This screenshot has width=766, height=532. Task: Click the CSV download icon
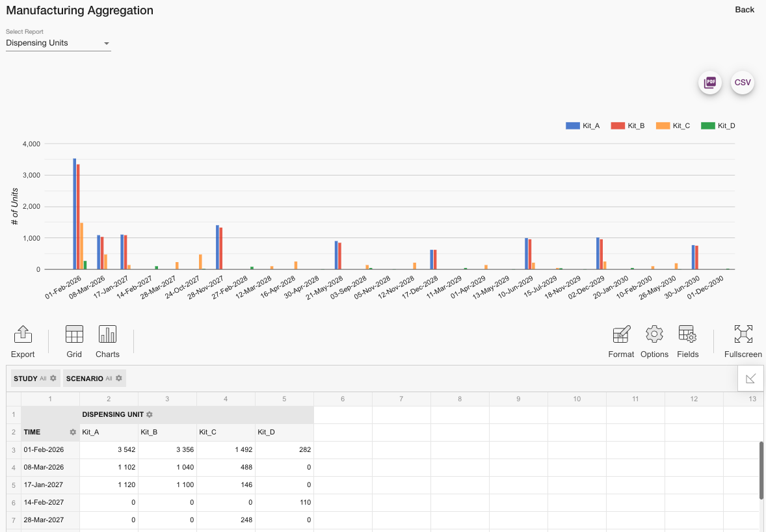point(743,83)
